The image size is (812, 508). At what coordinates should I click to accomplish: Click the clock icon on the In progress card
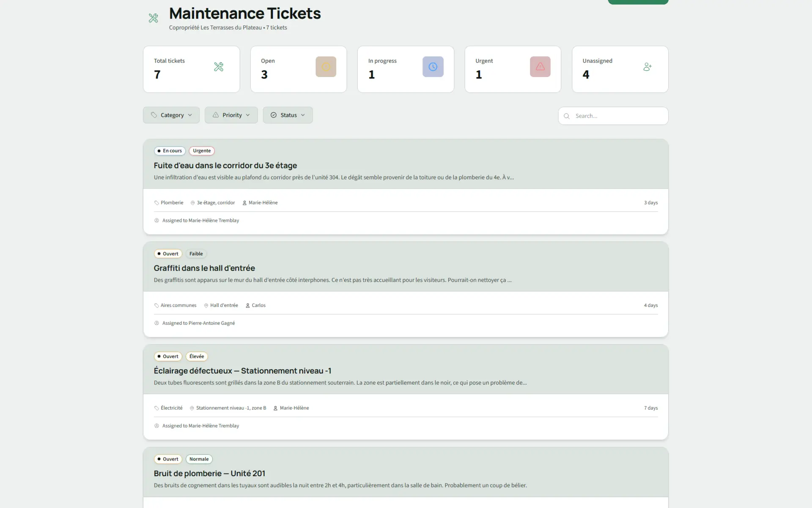pyautogui.click(x=433, y=66)
